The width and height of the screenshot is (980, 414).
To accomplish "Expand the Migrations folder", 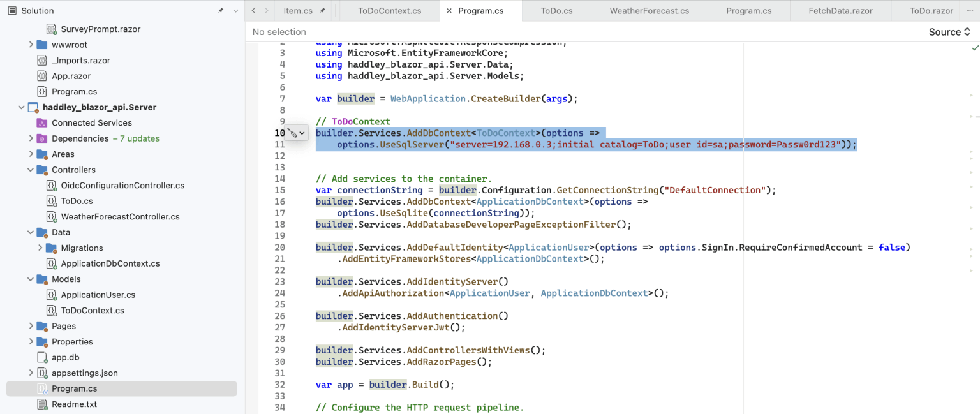I will click(x=40, y=248).
